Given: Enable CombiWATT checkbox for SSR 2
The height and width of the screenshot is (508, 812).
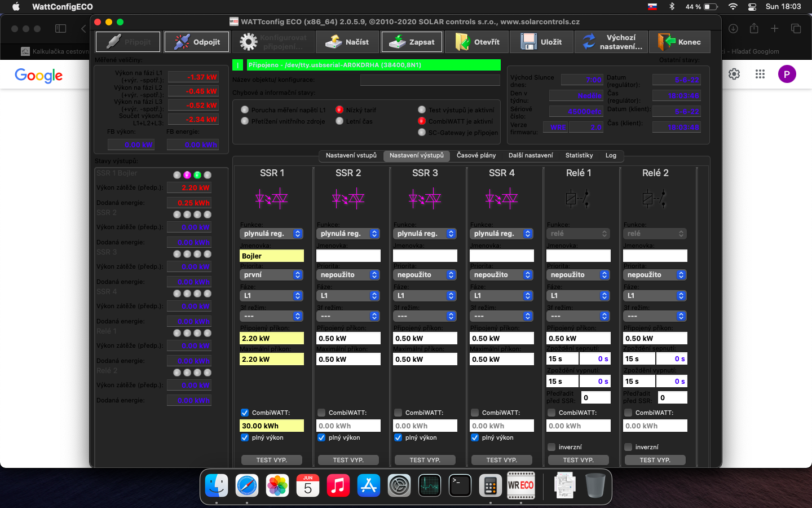Looking at the screenshot, I should 321,413.
